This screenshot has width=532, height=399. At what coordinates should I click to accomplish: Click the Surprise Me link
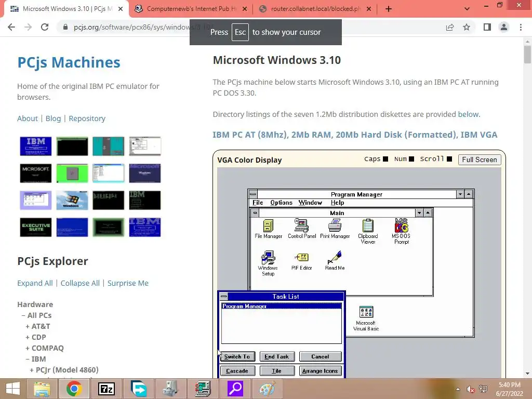(x=128, y=283)
